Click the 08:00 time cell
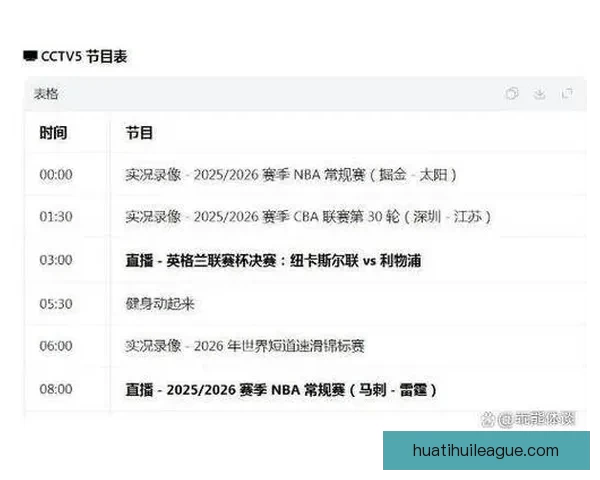The height and width of the screenshot is (480, 600). pos(56,389)
